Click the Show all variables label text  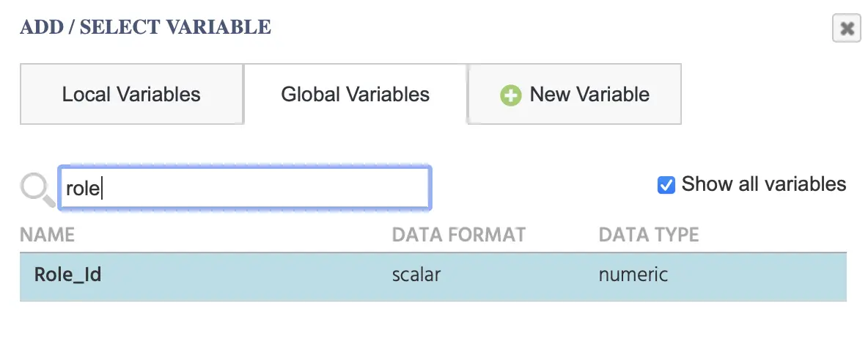[764, 184]
